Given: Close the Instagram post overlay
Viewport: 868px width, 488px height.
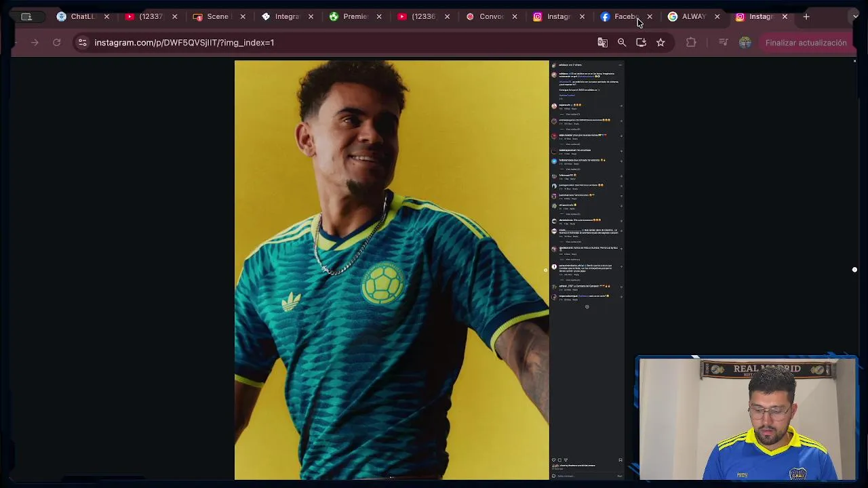Looking at the screenshot, I should (854, 61).
